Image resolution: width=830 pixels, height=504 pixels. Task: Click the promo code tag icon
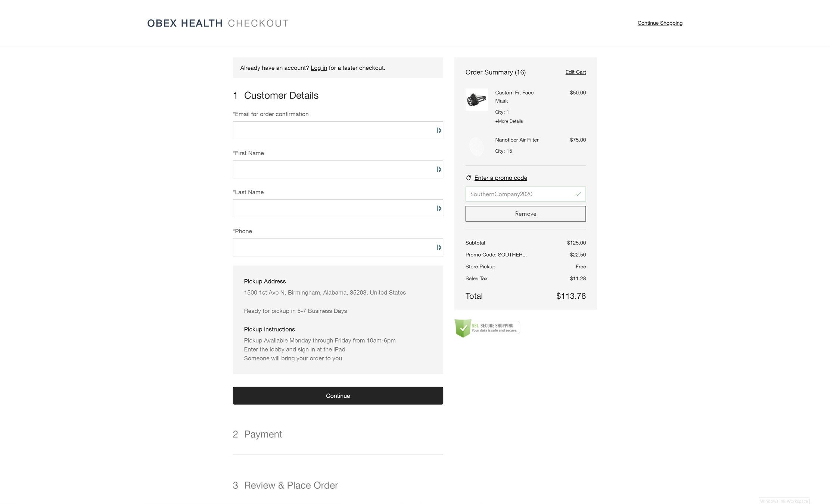pyautogui.click(x=469, y=178)
